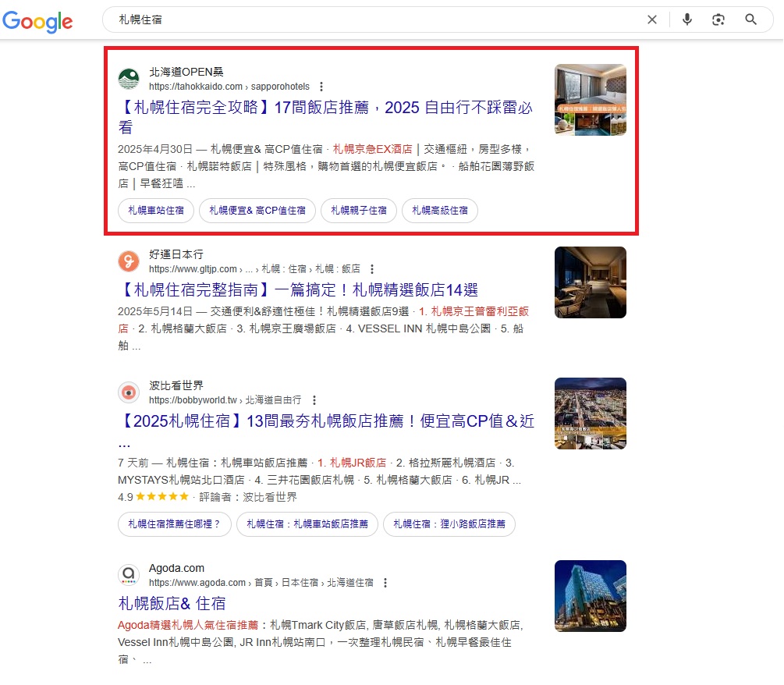
Task: Select the 札幌高級住宿 chip
Action: 440,211
